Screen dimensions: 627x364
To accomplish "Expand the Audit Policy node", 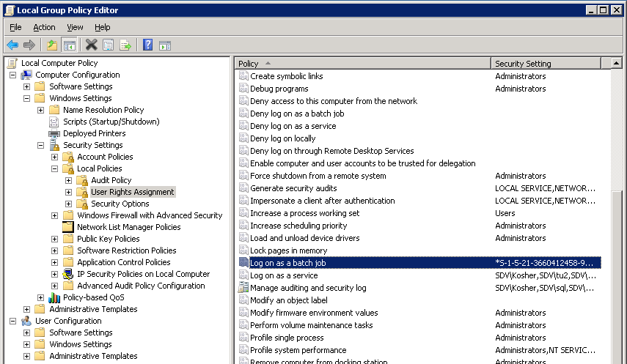I will (68, 180).
